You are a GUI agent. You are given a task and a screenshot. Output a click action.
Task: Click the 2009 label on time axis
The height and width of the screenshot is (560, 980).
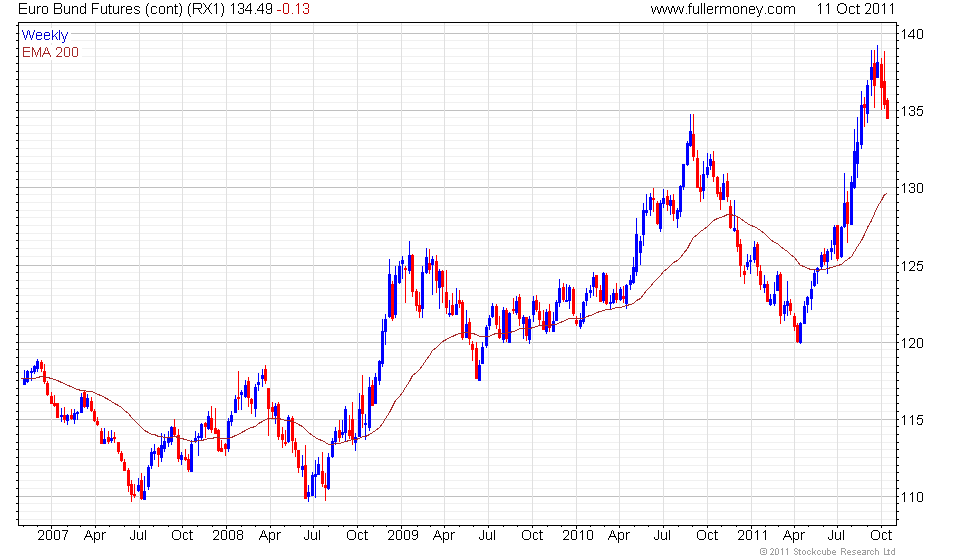[401, 534]
